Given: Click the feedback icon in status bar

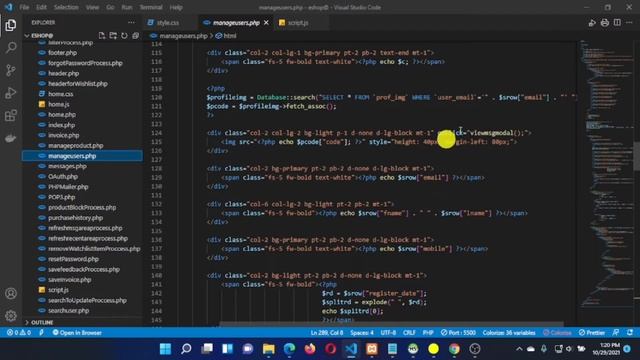Looking at the screenshot, I should tap(616, 333).
